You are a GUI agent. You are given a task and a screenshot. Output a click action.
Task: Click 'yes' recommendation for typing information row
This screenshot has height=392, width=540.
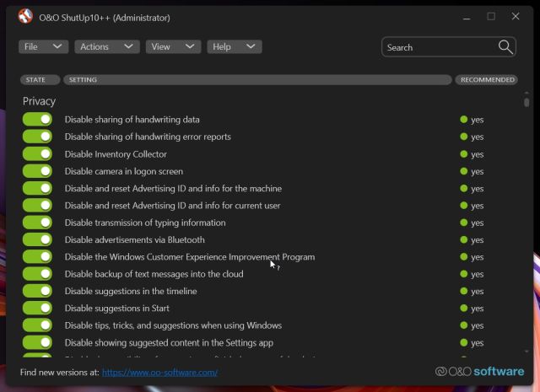point(478,223)
